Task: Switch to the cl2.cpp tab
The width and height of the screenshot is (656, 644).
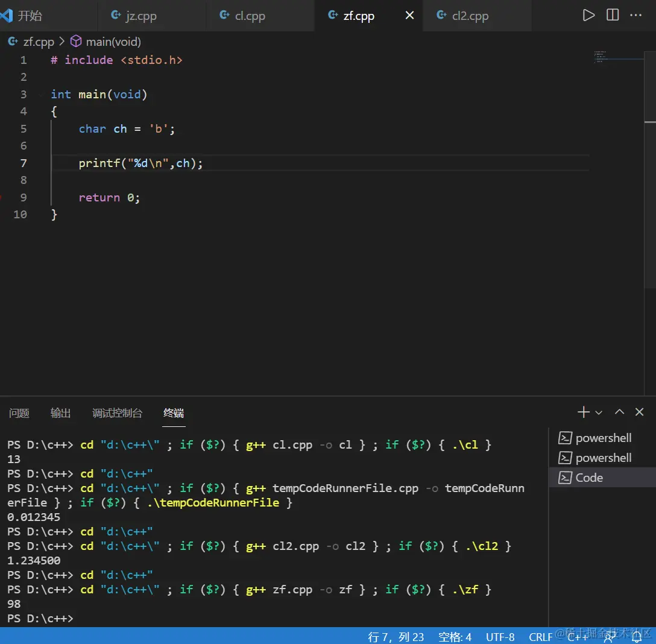Action: [470, 16]
